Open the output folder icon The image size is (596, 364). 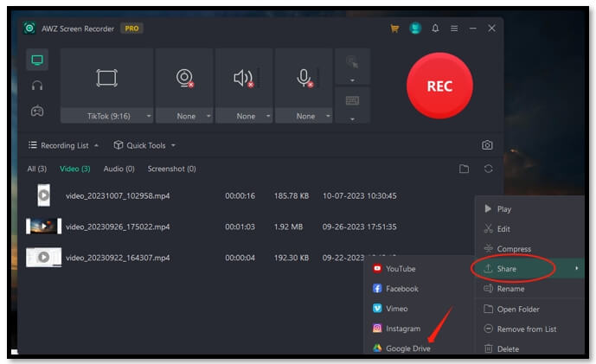465,169
